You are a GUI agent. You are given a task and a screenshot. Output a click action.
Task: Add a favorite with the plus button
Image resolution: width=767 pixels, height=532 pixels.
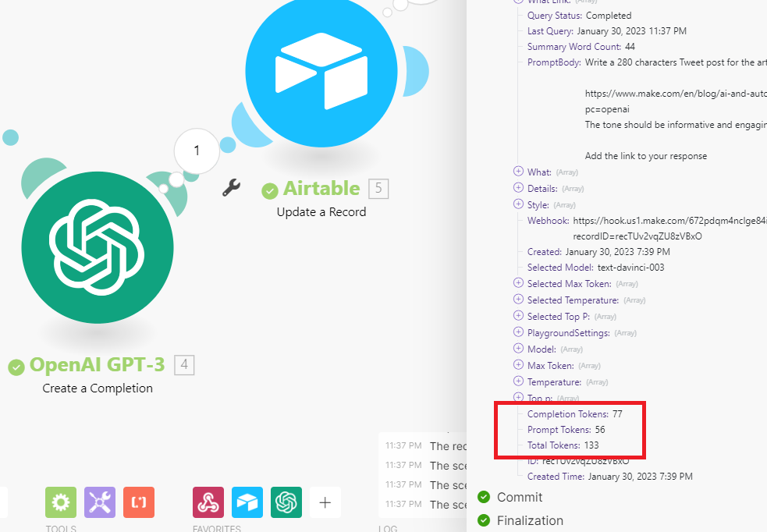click(x=325, y=502)
